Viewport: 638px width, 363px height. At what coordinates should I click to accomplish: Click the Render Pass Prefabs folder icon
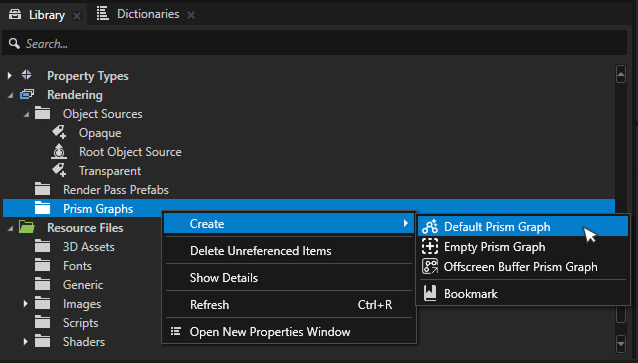pyautogui.click(x=42, y=189)
